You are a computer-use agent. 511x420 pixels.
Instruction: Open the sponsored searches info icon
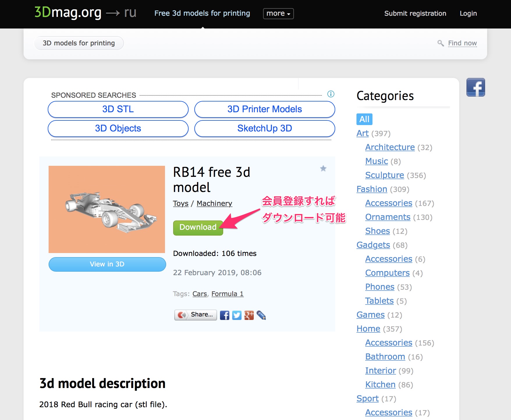(331, 94)
